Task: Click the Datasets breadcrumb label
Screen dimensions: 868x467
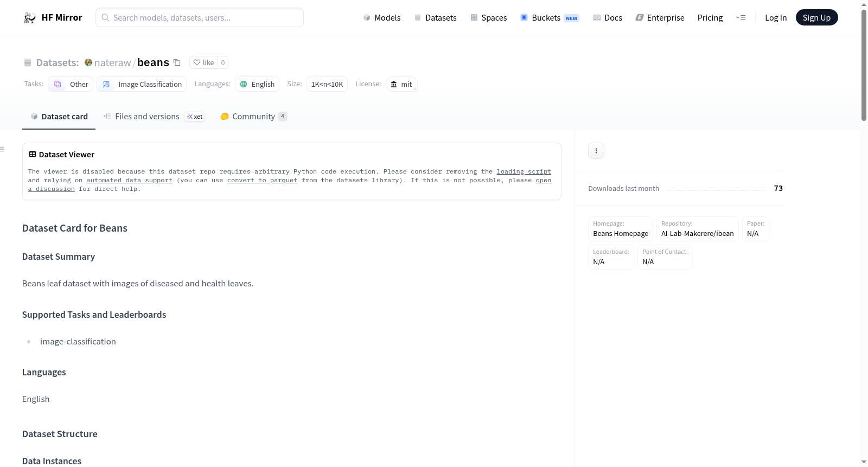Action: 58,62
